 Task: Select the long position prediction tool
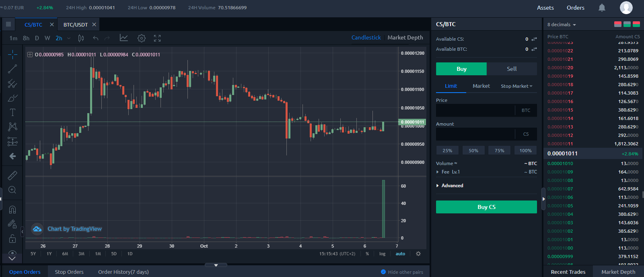pos(12,141)
